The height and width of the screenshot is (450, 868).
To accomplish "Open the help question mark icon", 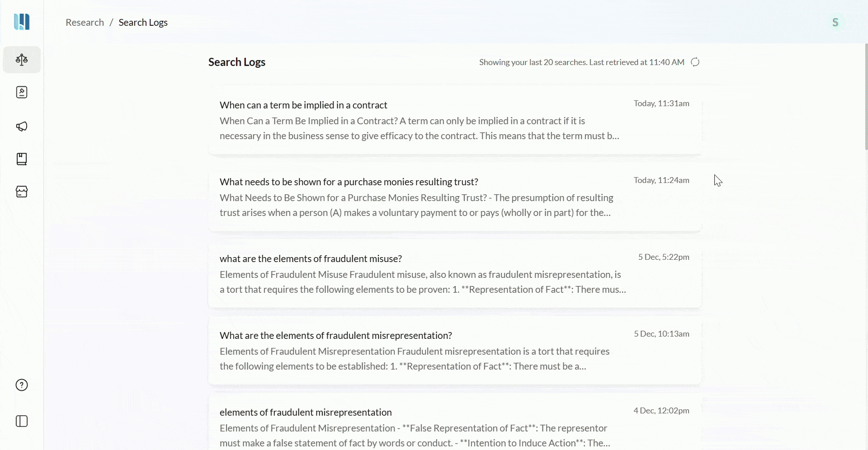I will click(22, 385).
